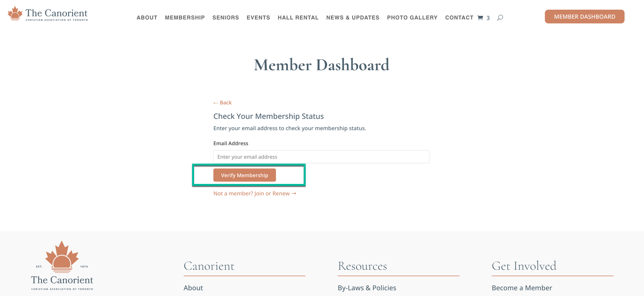Viewport: 644px width, 296px height.
Task: Go to the Seniors page
Action: (226, 18)
